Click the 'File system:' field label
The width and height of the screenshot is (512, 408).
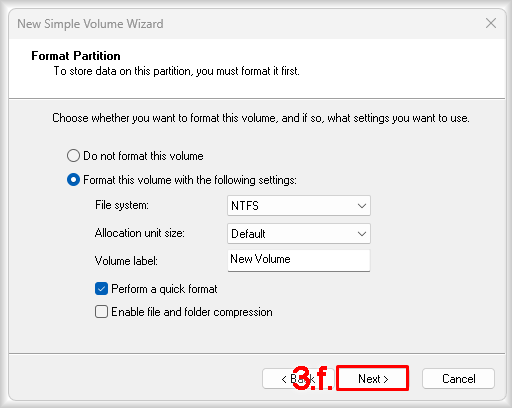click(x=122, y=205)
